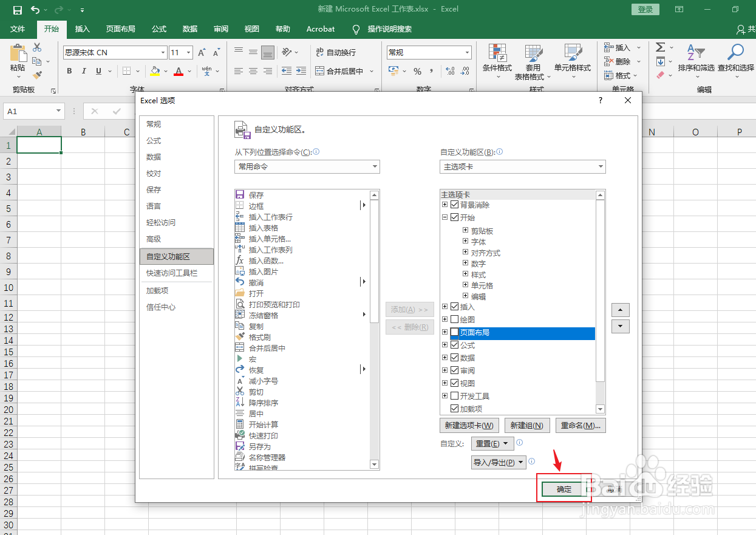The width and height of the screenshot is (756, 535).
Task: Open Conditional Formatting (条件格式)
Action: (x=497, y=62)
